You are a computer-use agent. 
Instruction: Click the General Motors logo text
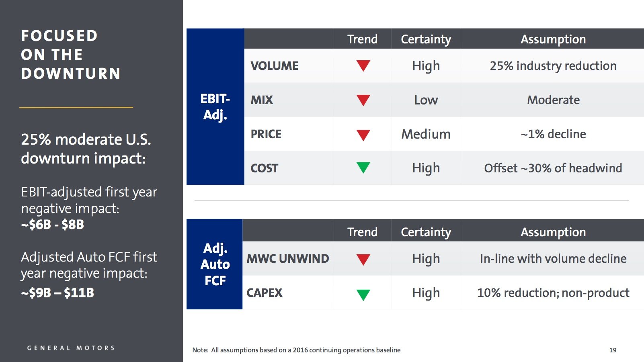click(x=71, y=348)
